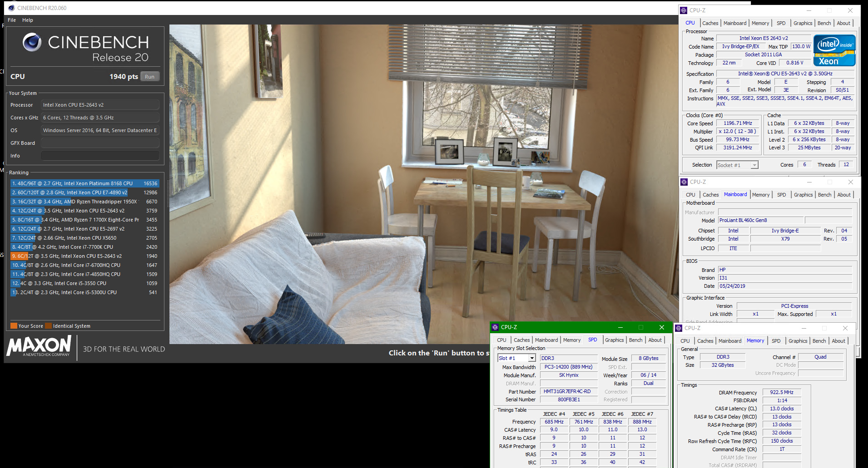Select ranking row Xeon CPU E7-4890 v2

(84, 192)
